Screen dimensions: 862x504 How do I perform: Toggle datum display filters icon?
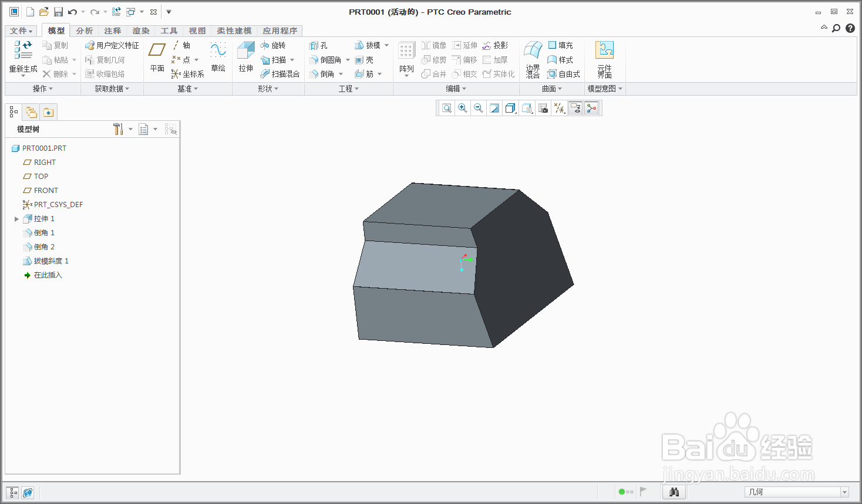[560, 108]
